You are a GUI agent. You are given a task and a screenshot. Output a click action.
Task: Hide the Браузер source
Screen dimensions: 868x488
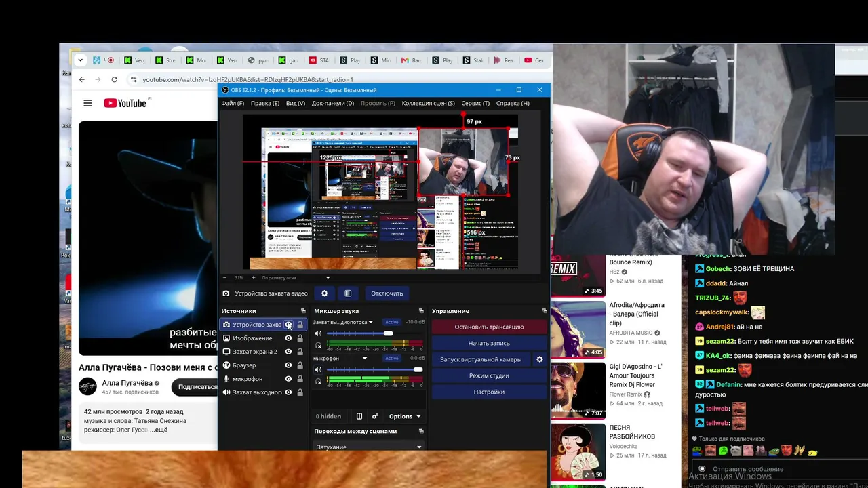click(288, 365)
